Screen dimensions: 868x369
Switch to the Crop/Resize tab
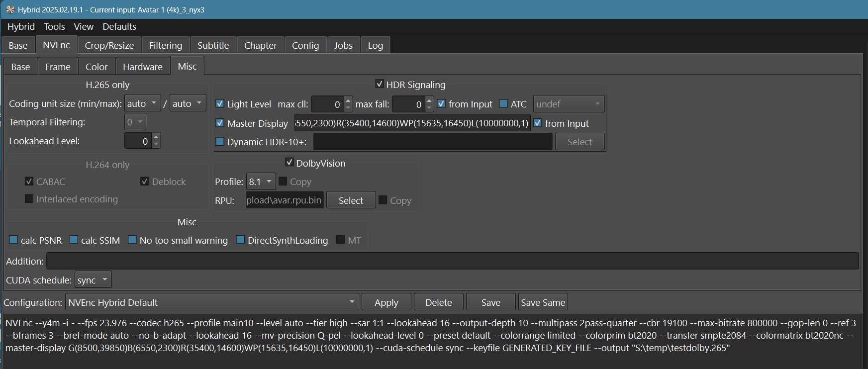tap(109, 45)
